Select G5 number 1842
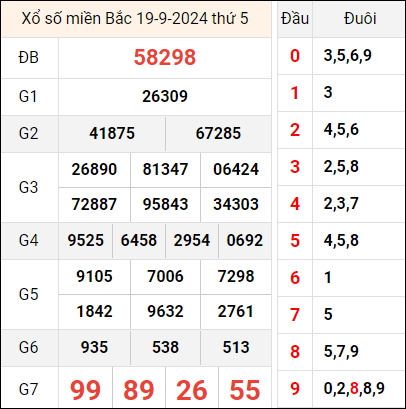 point(94,311)
